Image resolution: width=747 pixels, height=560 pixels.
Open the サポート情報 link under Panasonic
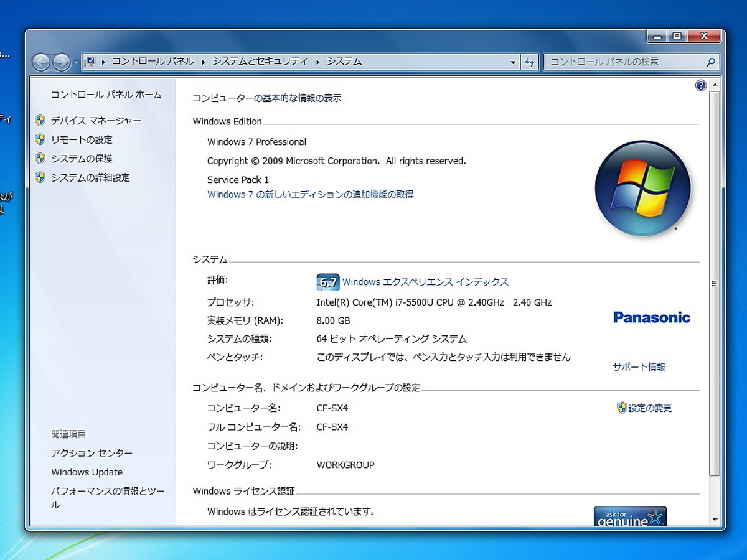639,367
